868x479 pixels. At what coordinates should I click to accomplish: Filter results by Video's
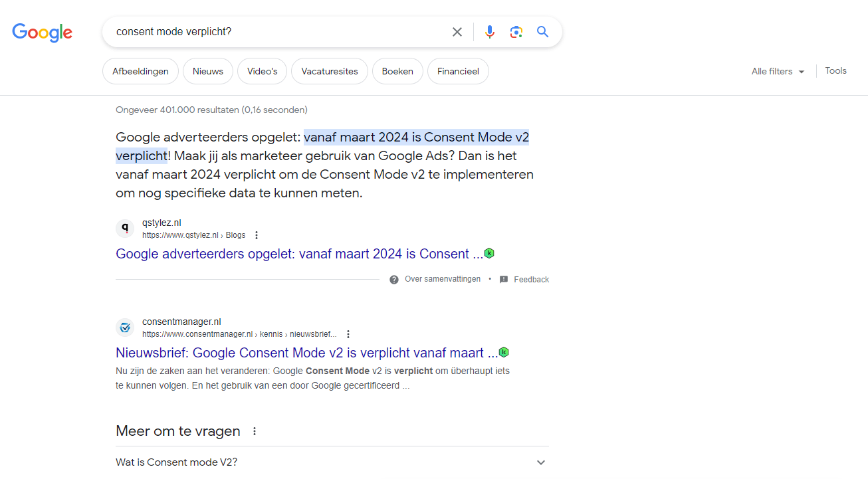click(262, 71)
